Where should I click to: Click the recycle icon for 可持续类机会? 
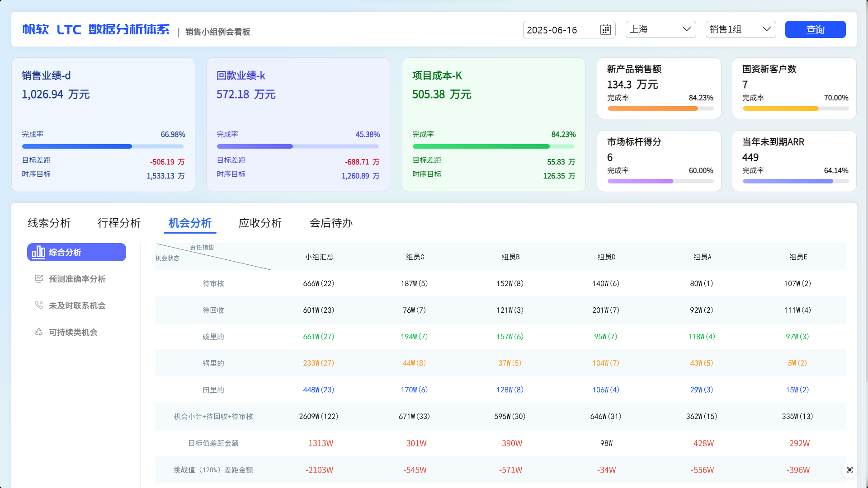point(39,332)
